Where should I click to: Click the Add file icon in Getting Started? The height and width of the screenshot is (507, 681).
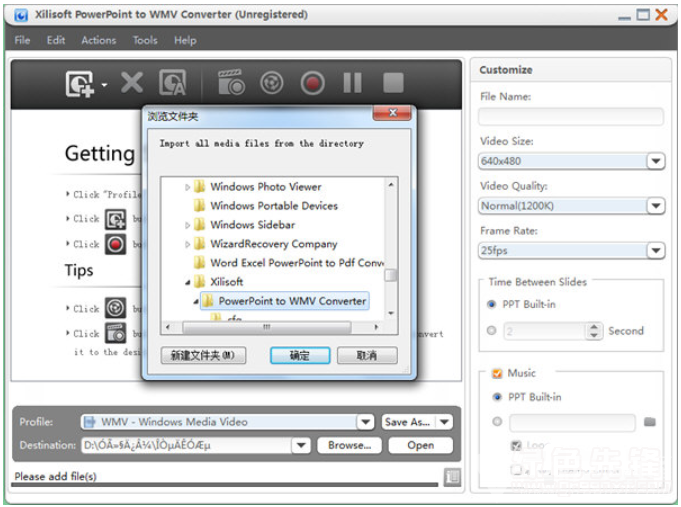116,220
